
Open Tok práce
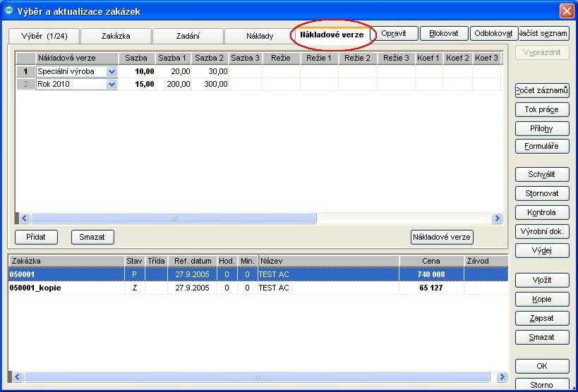pos(542,110)
